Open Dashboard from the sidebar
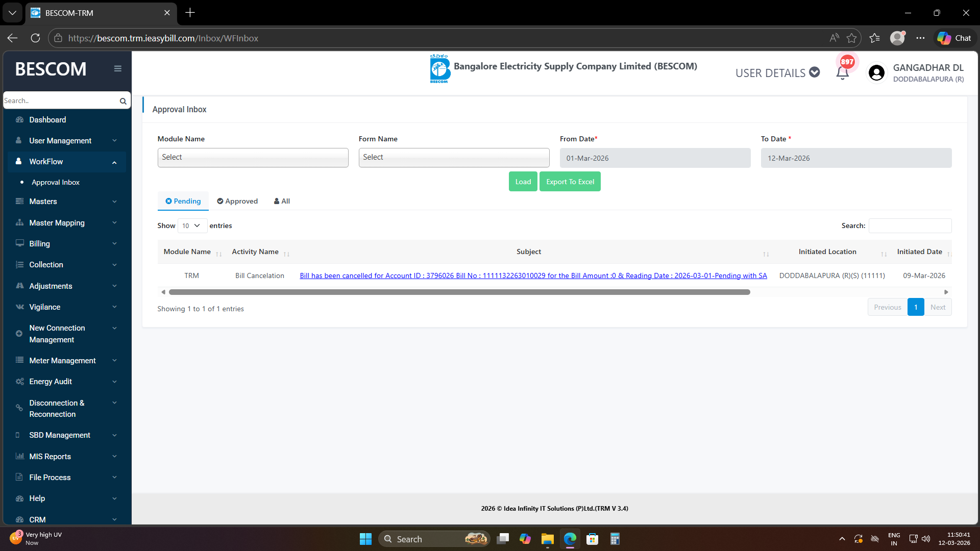The width and height of the screenshot is (980, 551). click(x=47, y=120)
